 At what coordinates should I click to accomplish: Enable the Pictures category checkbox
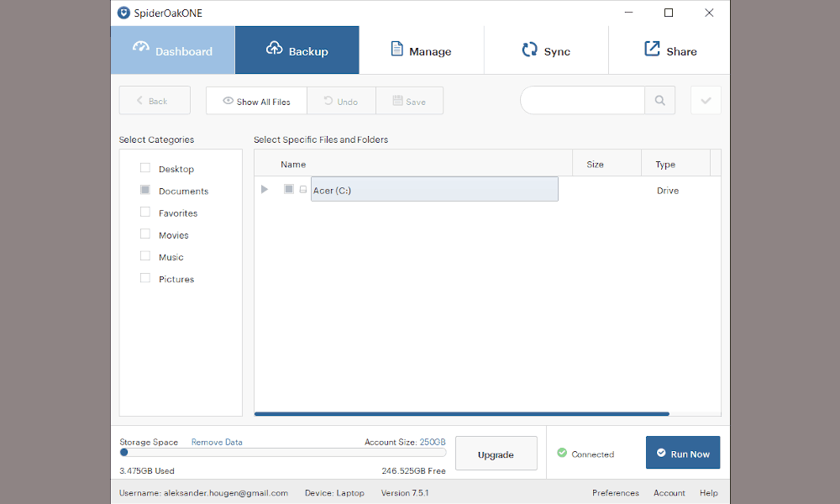pos(145,277)
